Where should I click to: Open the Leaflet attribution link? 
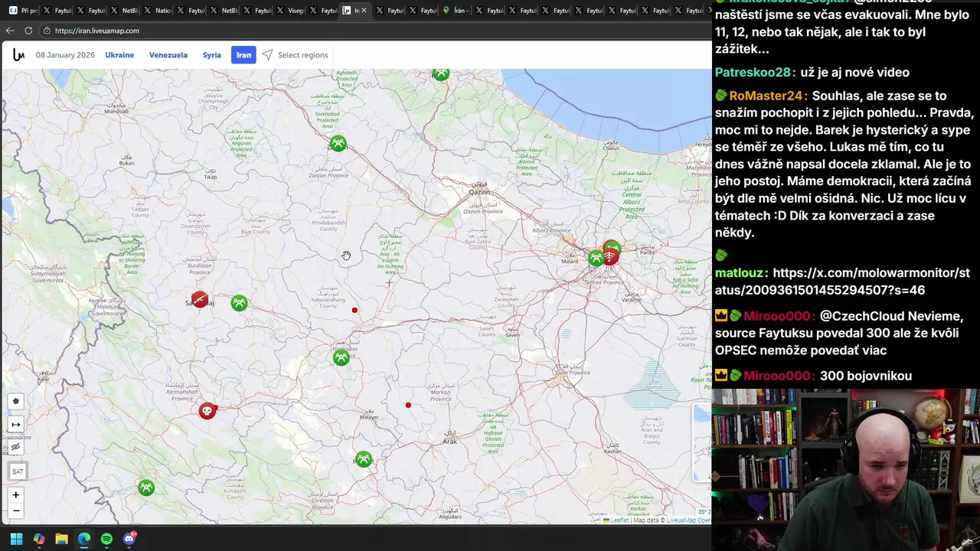coord(619,520)
